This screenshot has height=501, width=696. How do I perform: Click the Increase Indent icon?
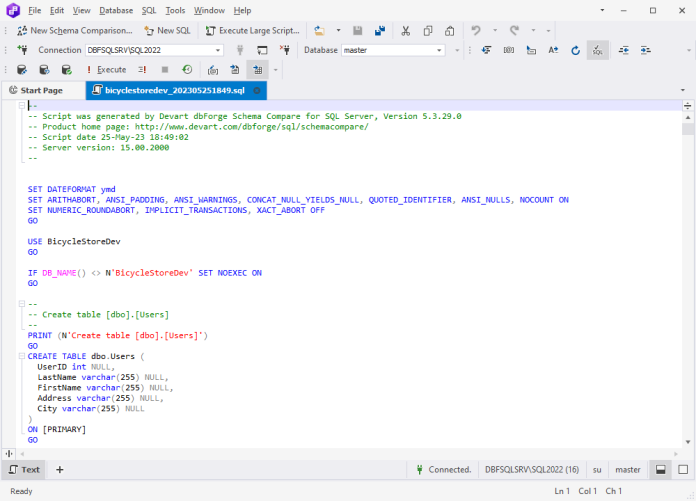click(646, 50)
